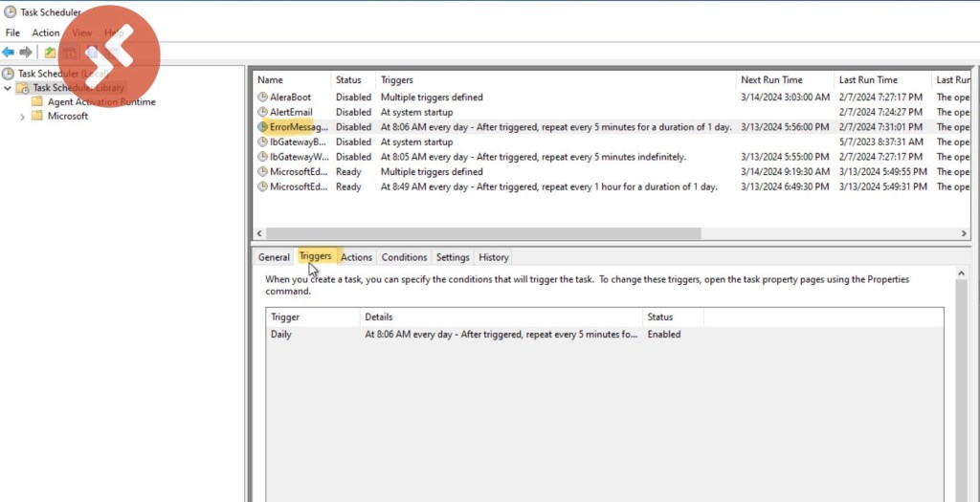Select the IbGatewayW... task name
The height and width of the screenshot is (502, 980).
pos(299,157)
